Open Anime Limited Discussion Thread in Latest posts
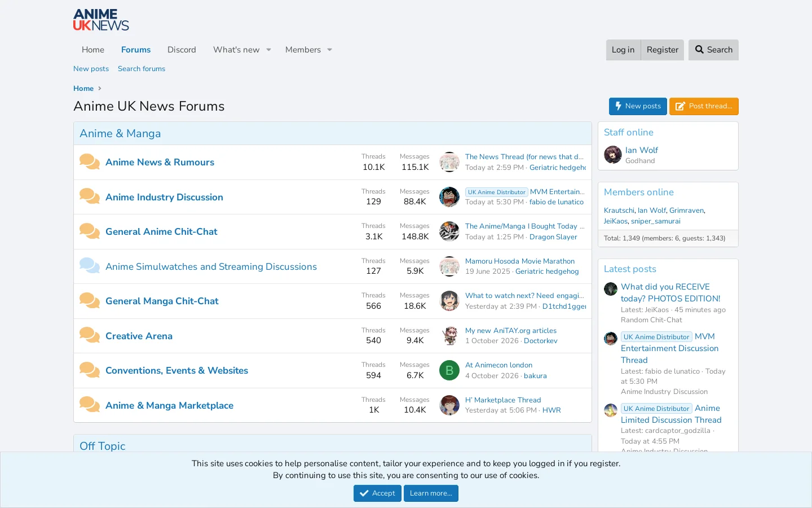This screenshot has height=508, width=812. coord(671,414)
